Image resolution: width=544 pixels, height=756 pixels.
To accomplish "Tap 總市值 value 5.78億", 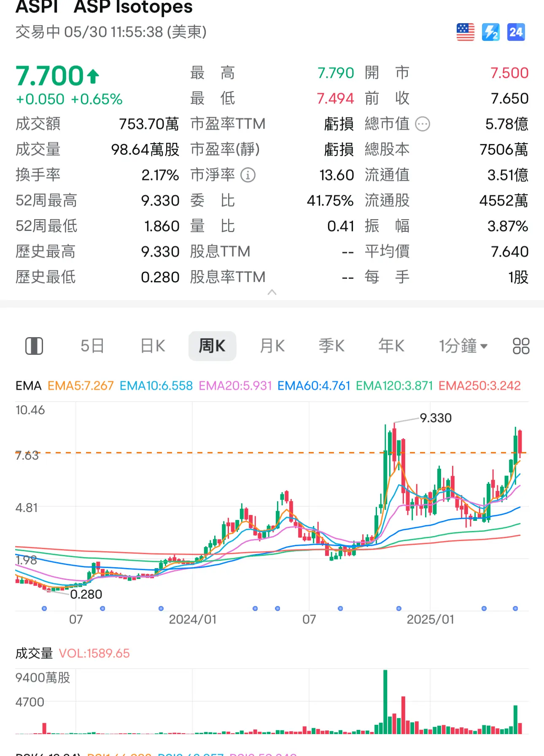I will (506, 124).
